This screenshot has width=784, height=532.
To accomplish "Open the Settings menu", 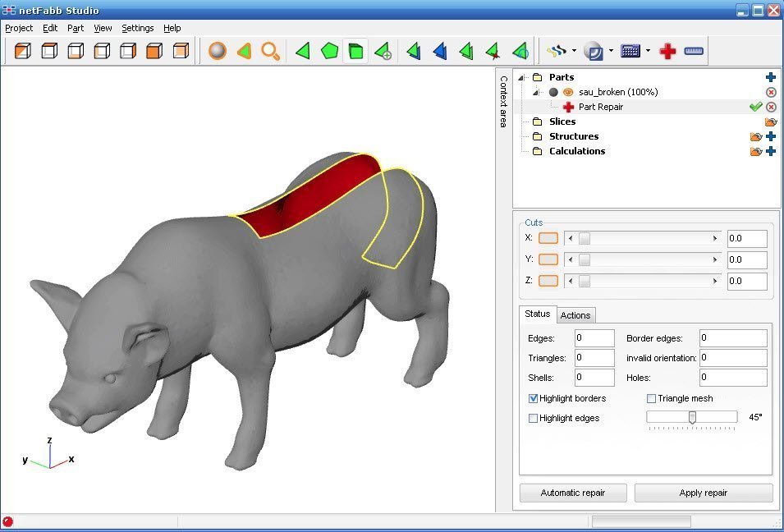I will tap(137, 28).
